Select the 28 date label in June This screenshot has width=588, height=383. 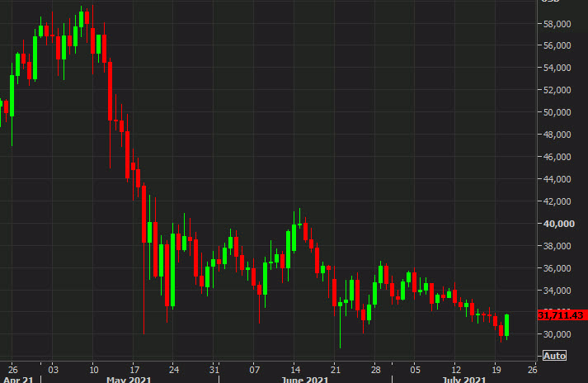coord(376,370)
